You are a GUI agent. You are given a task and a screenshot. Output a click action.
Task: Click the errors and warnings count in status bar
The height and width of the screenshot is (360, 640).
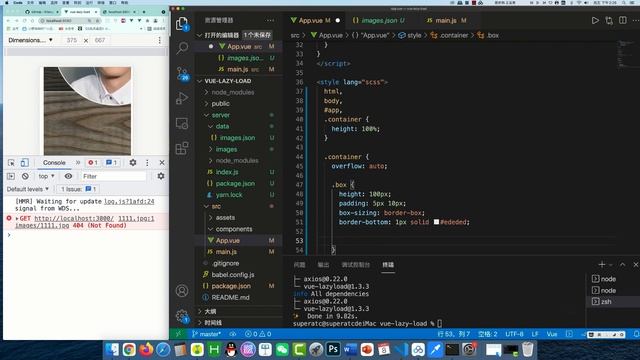pos(258,334)
